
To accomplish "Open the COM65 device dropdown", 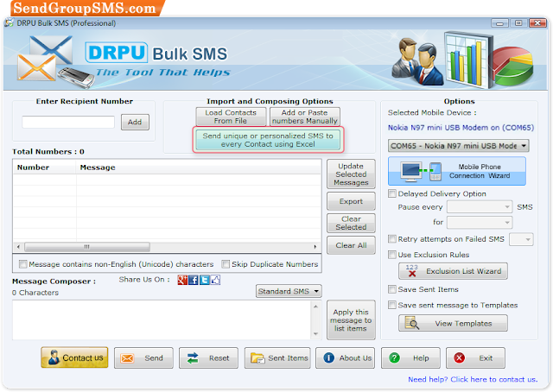I will tap(459, 146).
